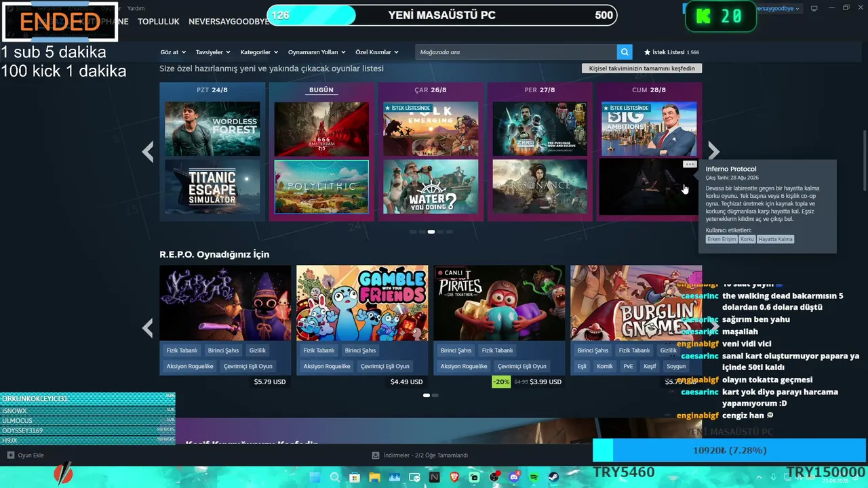This screenshot has height=488, width=868.
Task: Select the ÇAR 26/8 day column header
Action: [x=431, y=90]
